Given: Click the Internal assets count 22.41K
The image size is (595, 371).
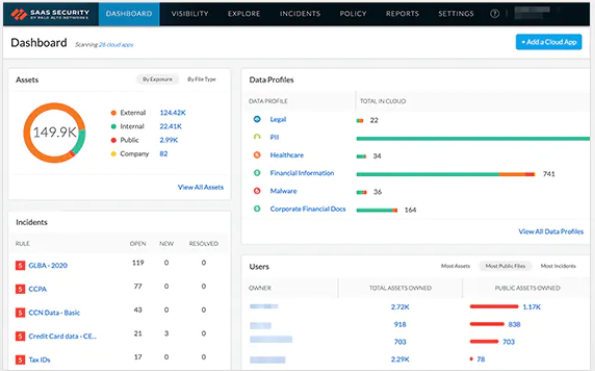Looking at the screenshot, I should [171, 126].
